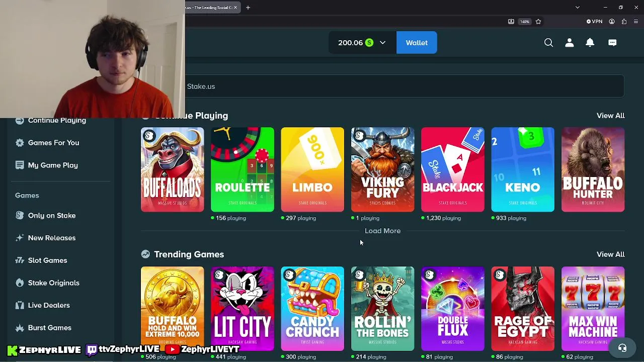Open the chat bubble icon

pyautogui.click(x=612, y=43)
